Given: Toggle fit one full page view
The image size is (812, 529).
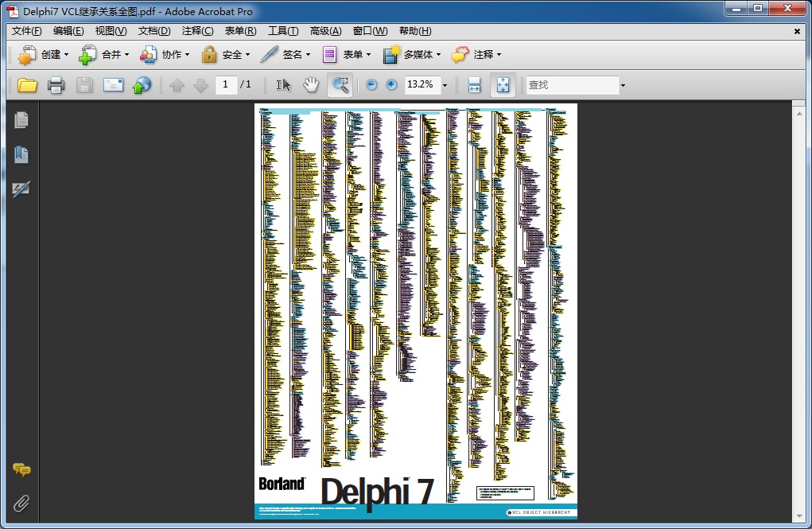Looking at the screenshot, I should [x=503, y=85].
